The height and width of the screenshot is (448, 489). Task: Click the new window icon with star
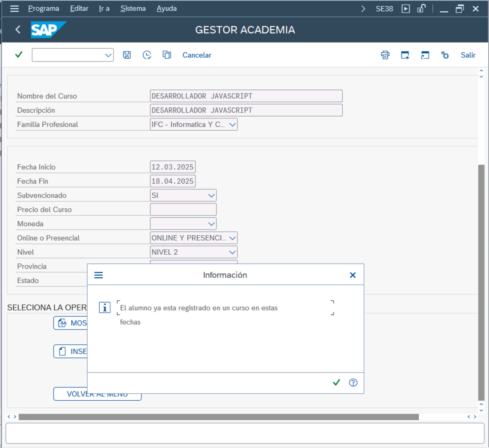[x=405, y=55]
